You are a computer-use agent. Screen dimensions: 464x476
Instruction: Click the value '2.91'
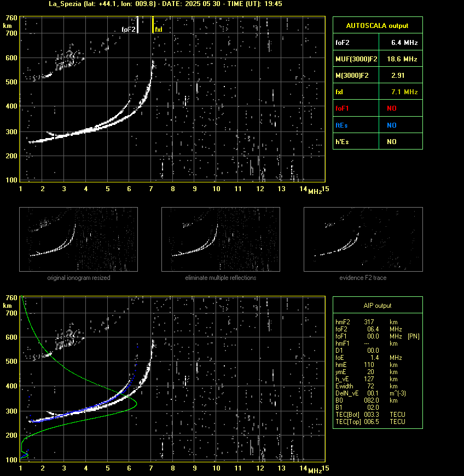398,76
